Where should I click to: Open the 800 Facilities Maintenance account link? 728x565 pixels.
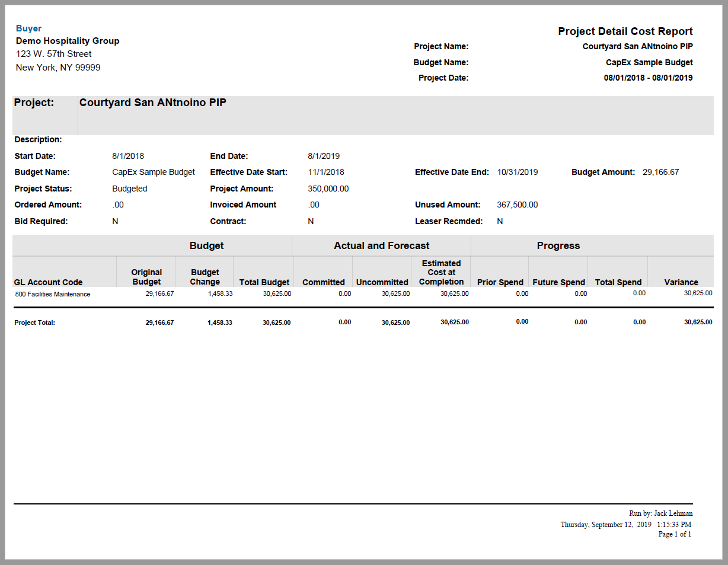coord(52,294)
